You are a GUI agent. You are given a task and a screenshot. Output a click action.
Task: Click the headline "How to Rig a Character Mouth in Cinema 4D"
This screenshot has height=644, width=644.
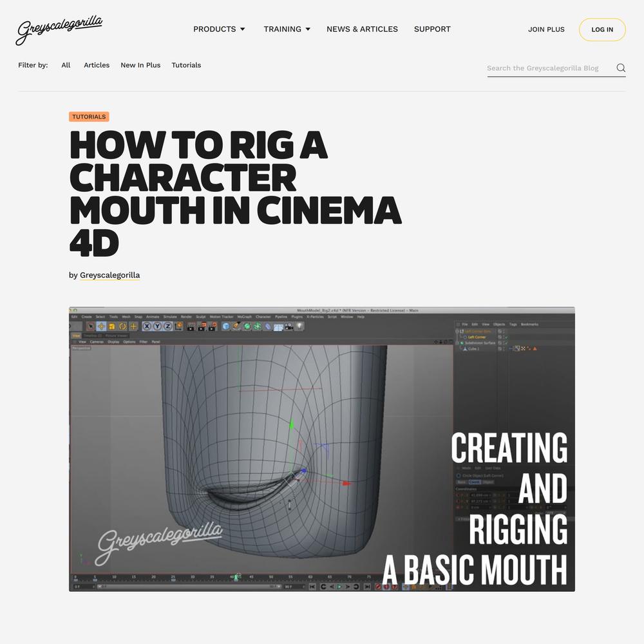(235, 193)
